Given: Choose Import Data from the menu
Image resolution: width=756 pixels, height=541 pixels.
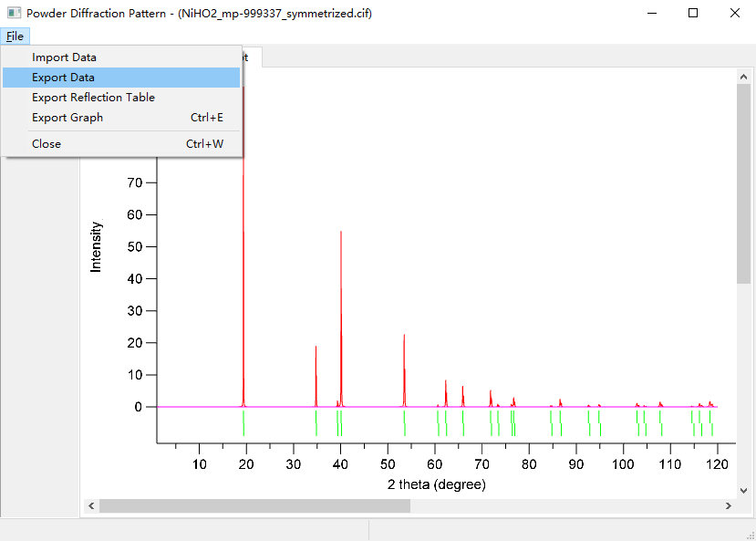Looking at the screenshot, I should 64,57.
